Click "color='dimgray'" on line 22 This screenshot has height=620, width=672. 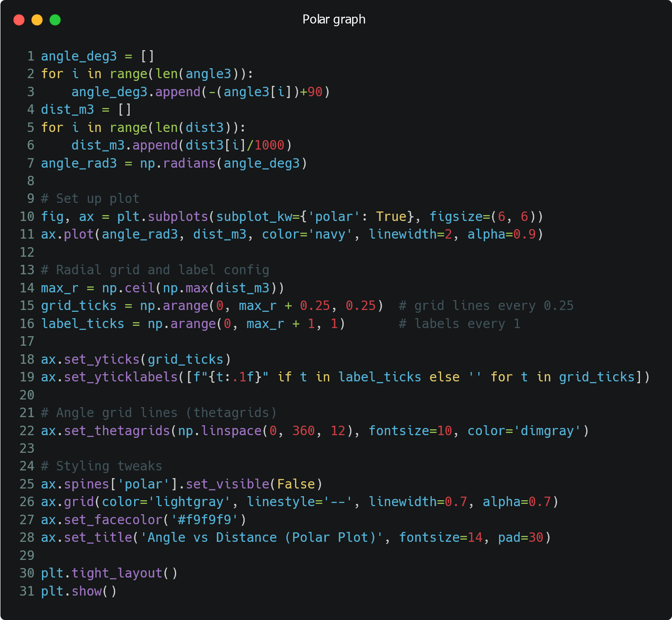[x=524, y=431]
